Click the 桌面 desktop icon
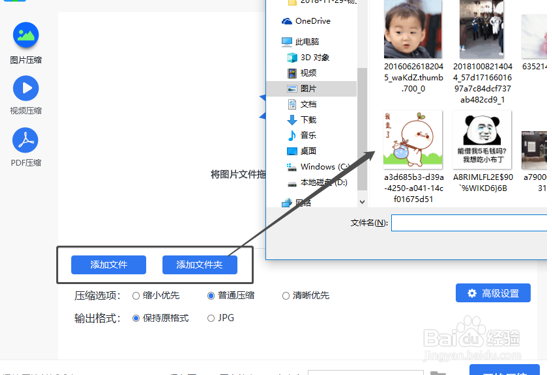 pyautogui.click(x=292, y=151)
